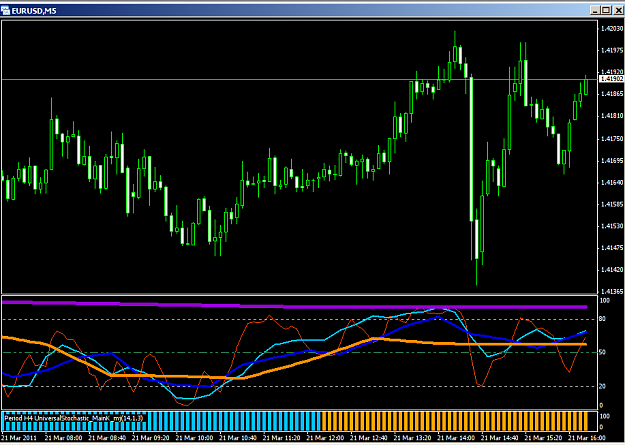Minimize the EURUSD,M5 chart window
The width and height of the screenshot is (625, 445).
click(595, 10)
